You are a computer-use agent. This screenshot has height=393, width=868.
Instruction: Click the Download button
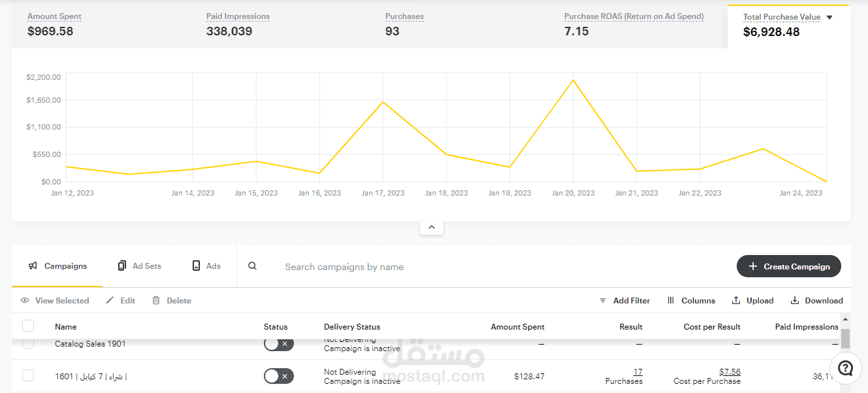[816, 301]
